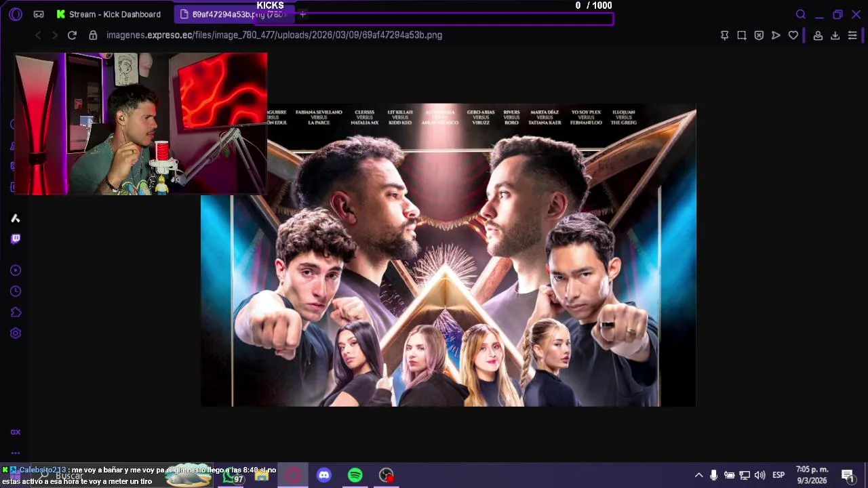868x488 pixels.
Task: Open the Opera GX main menu logo
Action: point(16,14)
